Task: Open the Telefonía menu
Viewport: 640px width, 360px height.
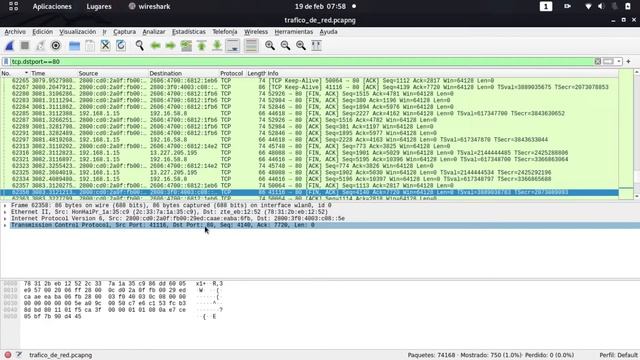Action: 224,31
